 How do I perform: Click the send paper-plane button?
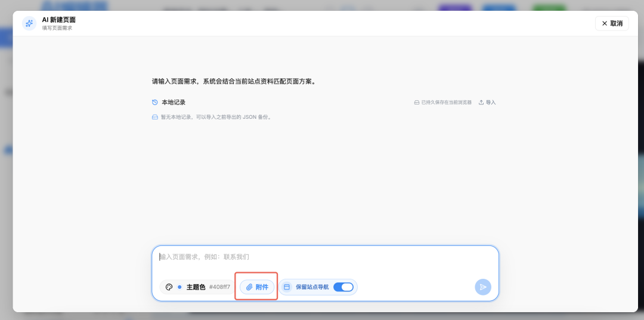(x=483, y=287)
